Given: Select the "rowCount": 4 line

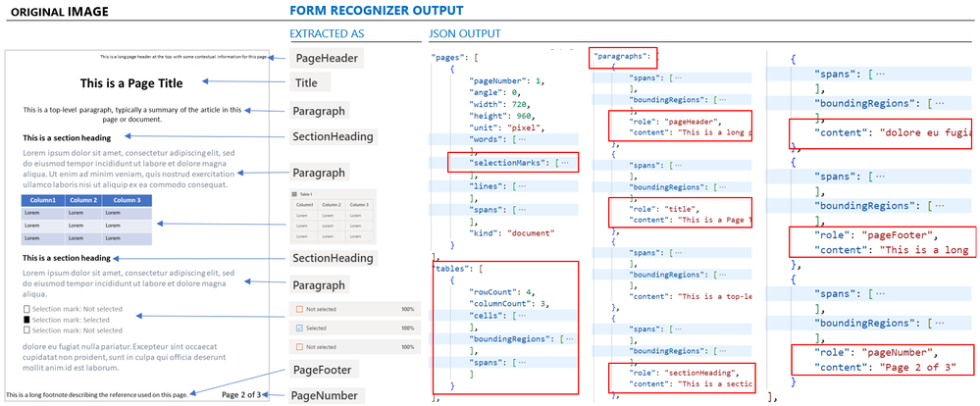Looking at the screenshot, I should pos(500,292).
